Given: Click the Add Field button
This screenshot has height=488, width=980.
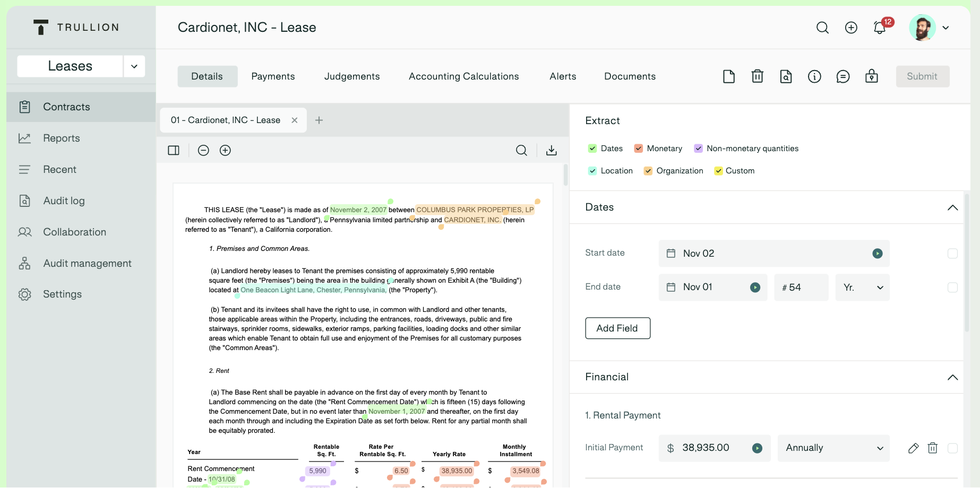Looking at the screenshot, I should 618,328.
